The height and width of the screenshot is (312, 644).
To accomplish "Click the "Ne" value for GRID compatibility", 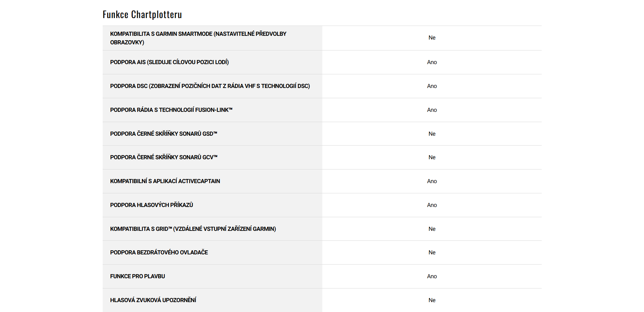I will [432, 229].
